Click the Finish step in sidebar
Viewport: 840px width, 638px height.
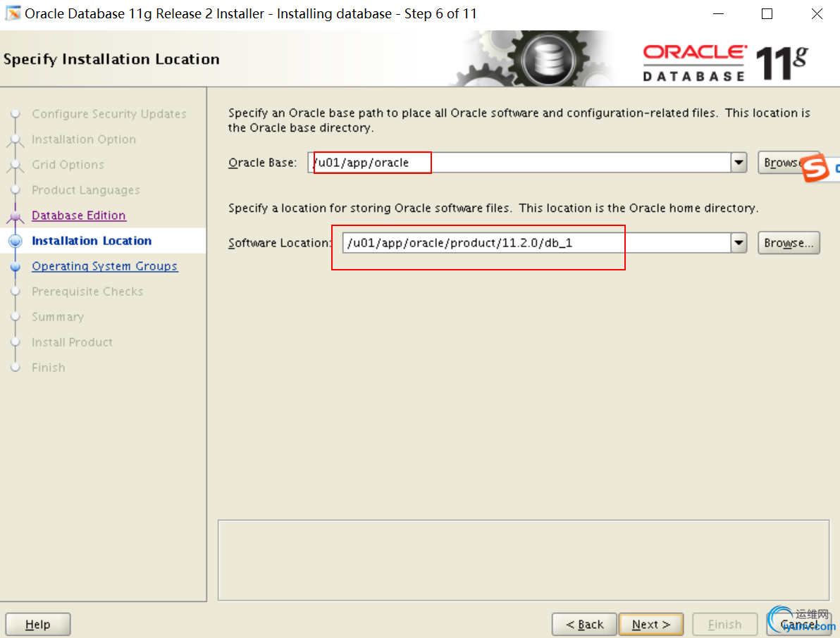(x=48, y=368)
